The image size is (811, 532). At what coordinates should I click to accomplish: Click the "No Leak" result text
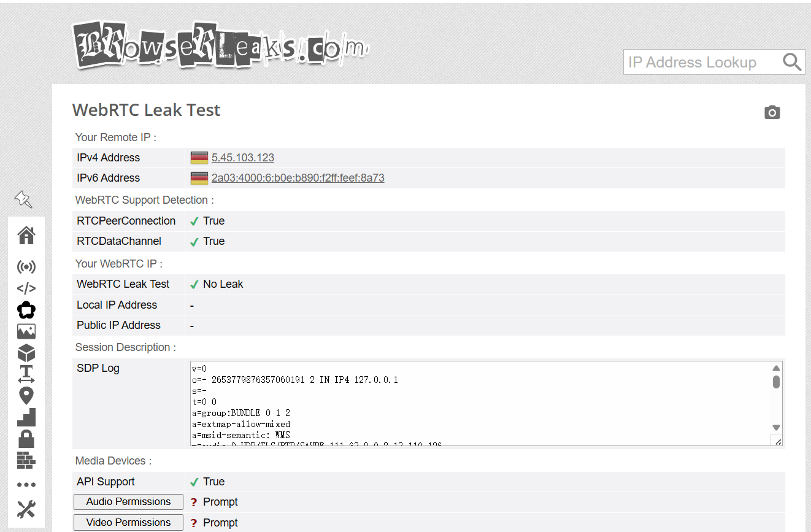pyautogui.click(x=223, y=284)
